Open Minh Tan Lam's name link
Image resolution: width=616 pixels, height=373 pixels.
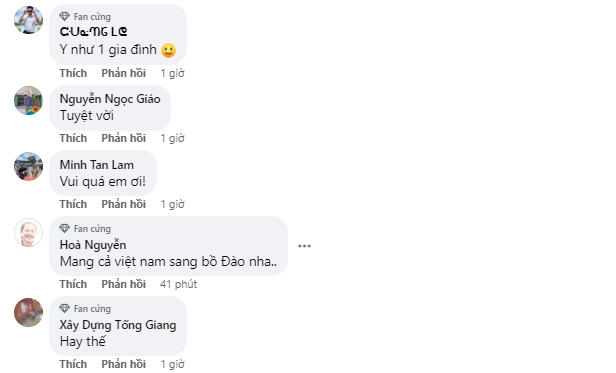(97, 165)
